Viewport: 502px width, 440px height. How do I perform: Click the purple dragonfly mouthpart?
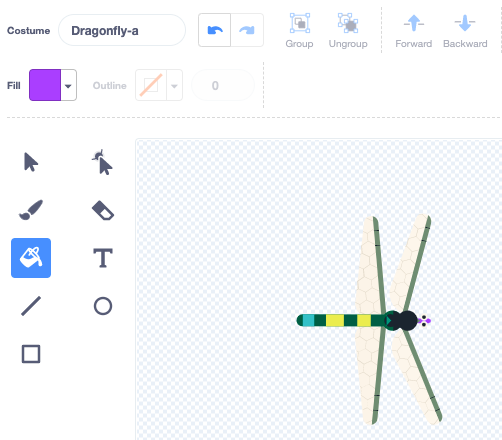coord(428,321)
